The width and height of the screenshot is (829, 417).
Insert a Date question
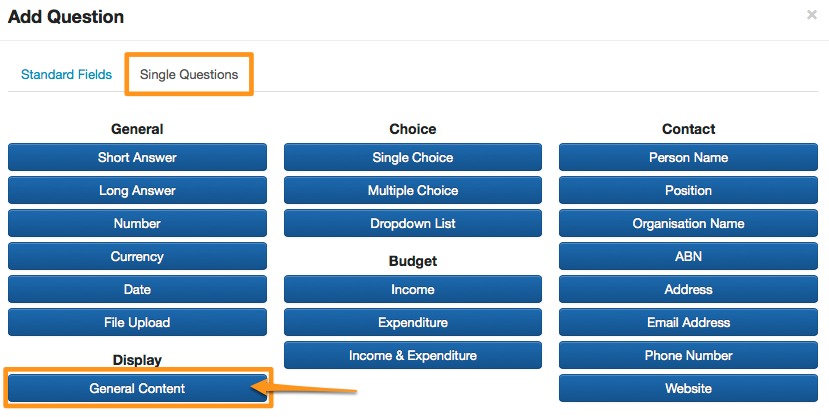(137, 289)
